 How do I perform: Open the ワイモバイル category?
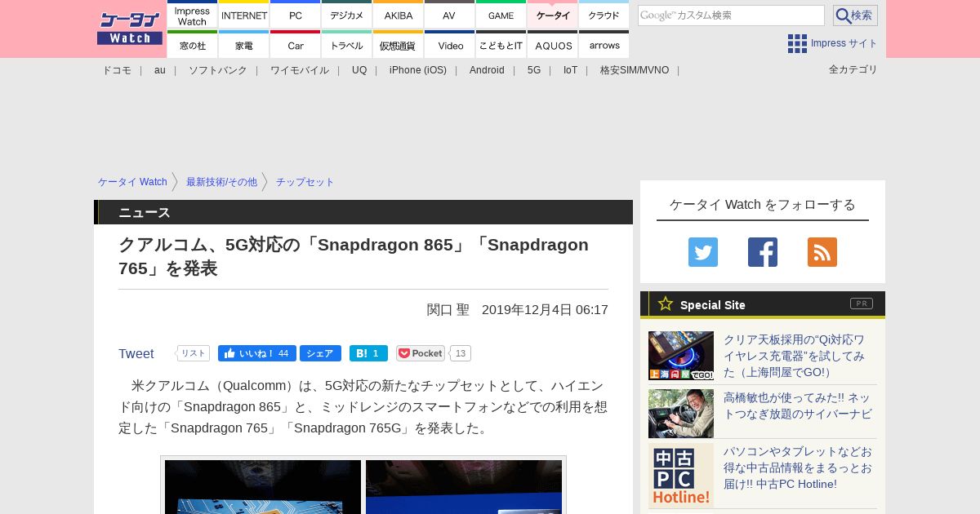pyautogui.click(x=300, y=70)
